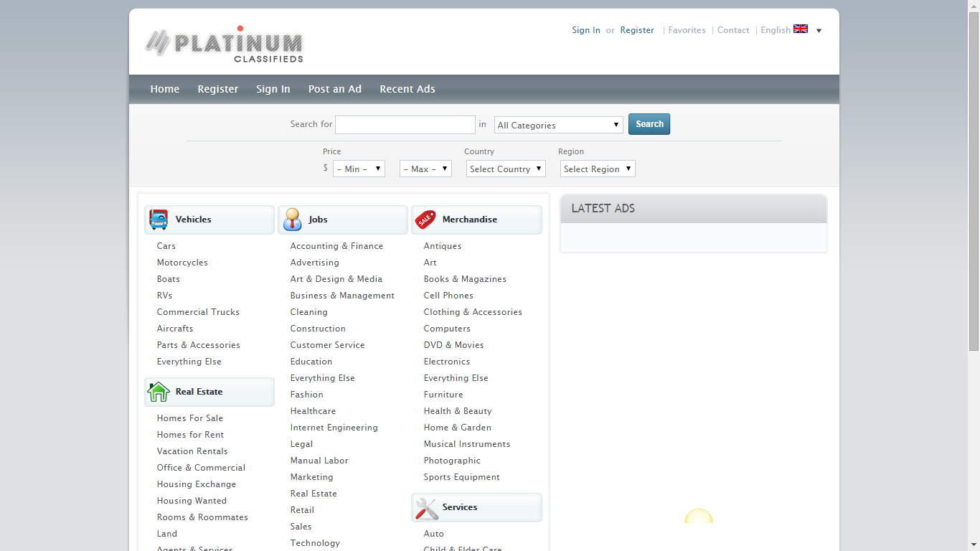Open the Select Region dropdown
980x551 pixels.
pyautogui.click(x=597, y=169)
